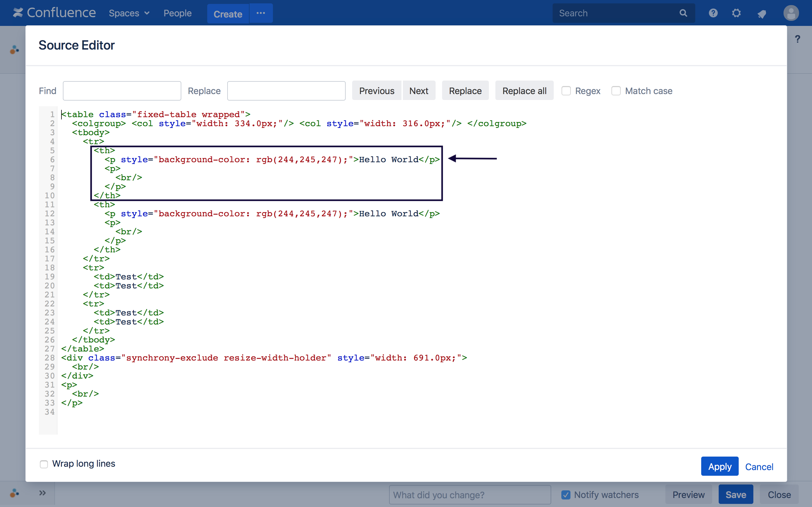
Task: Enable the Regex checkbox
Action: [566, 91]
